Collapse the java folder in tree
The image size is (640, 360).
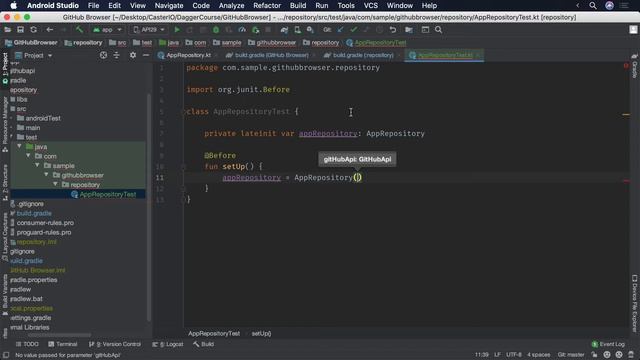pyautogui.click(x=19, y=146)
